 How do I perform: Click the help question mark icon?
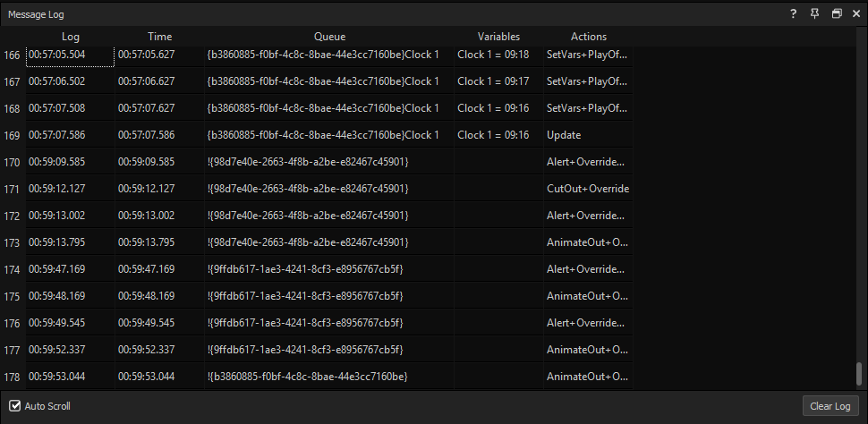(793, 14)
